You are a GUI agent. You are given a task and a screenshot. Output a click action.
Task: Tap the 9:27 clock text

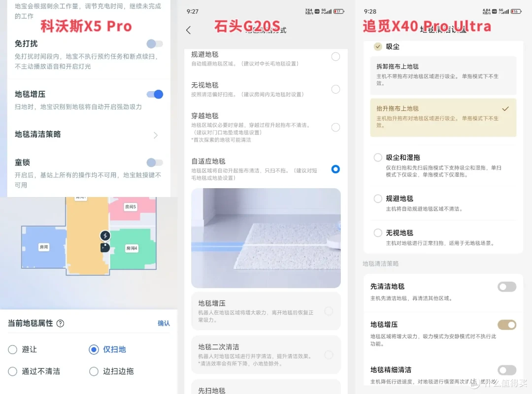click(x=193, y=11)
